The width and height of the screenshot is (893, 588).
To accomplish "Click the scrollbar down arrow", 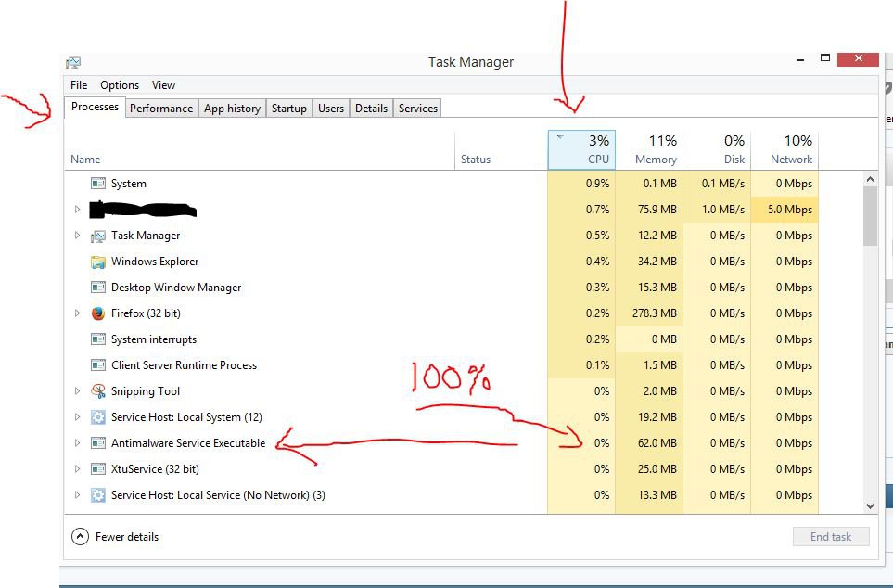I will [870, 506].
